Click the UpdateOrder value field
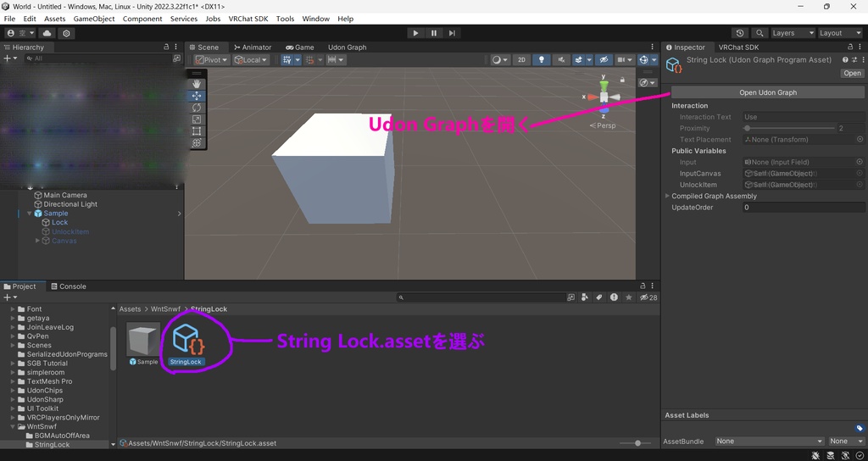This screenshot has height=461, width=868. [804, 208]
